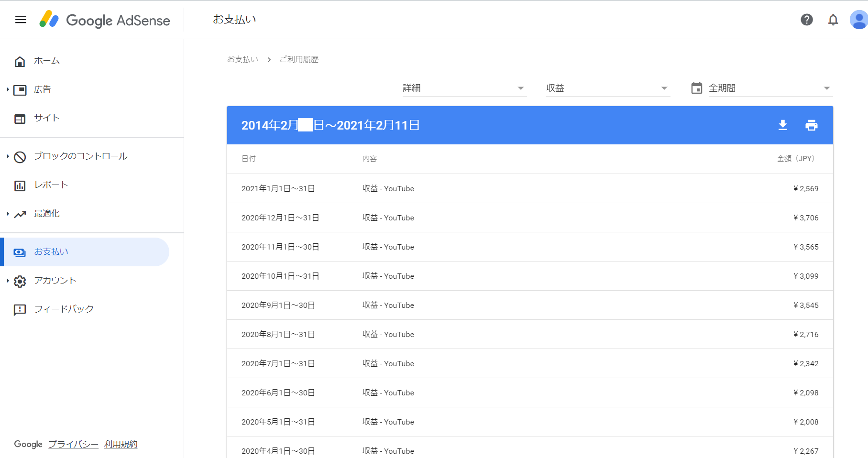The width and height of the screenshot is (868, 458).
Task: Select the 2020年5月1日〜31日 row
Action: point(530,422)
